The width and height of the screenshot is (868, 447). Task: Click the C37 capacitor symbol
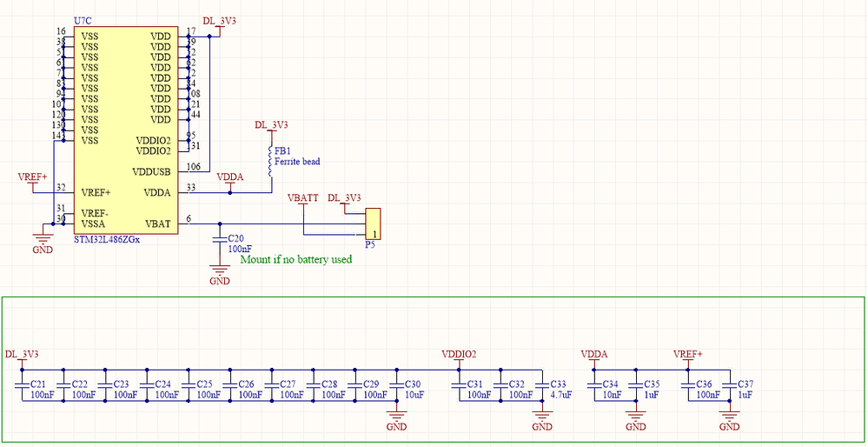point(730,384)
